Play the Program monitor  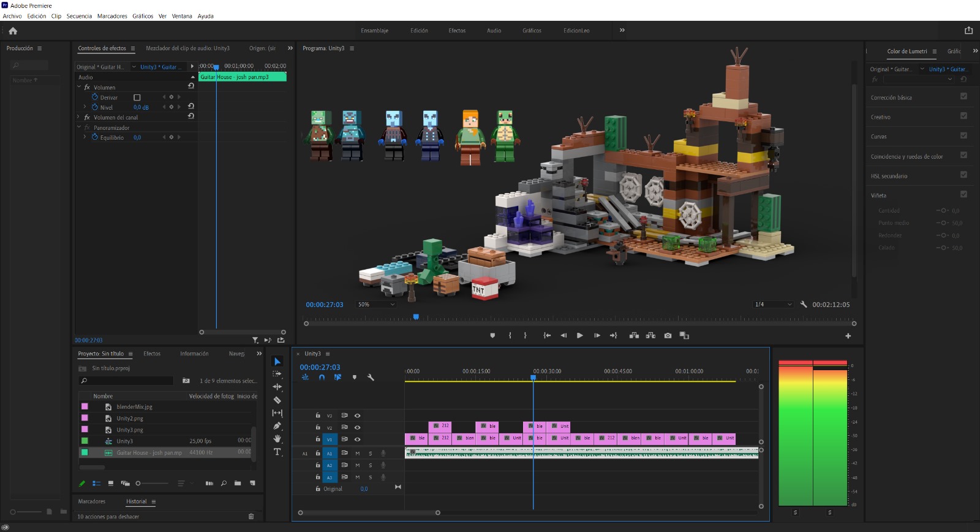point(579,336)
